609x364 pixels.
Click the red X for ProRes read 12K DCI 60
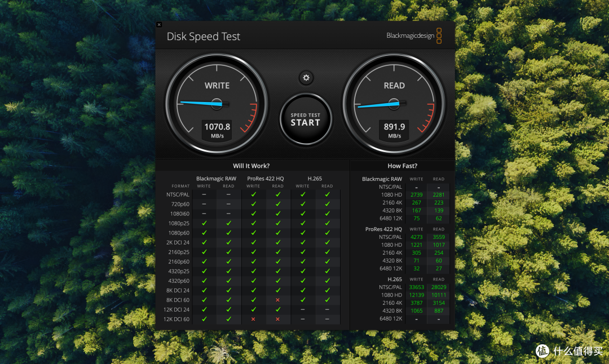pos(277,319)
